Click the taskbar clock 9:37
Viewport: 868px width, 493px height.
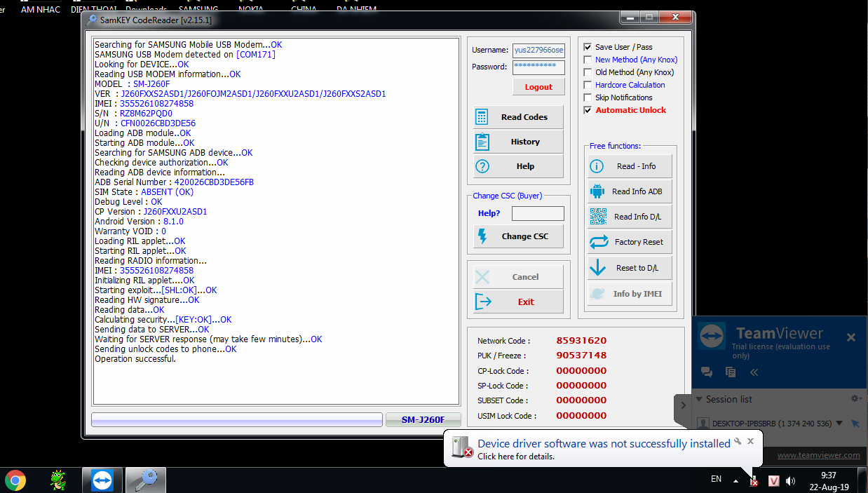pyautogui.click(x=829, y=475)
